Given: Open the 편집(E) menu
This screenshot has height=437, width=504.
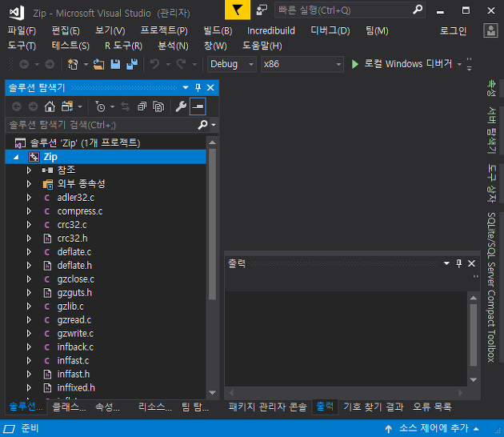Looking at the screenshot, I should (66, 30).
